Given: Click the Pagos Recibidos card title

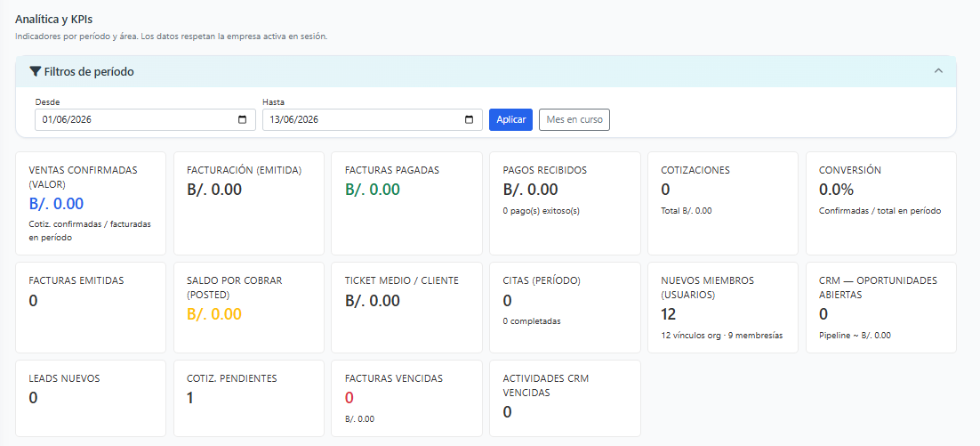Looking at the screenshot, I should coord(545,170).
